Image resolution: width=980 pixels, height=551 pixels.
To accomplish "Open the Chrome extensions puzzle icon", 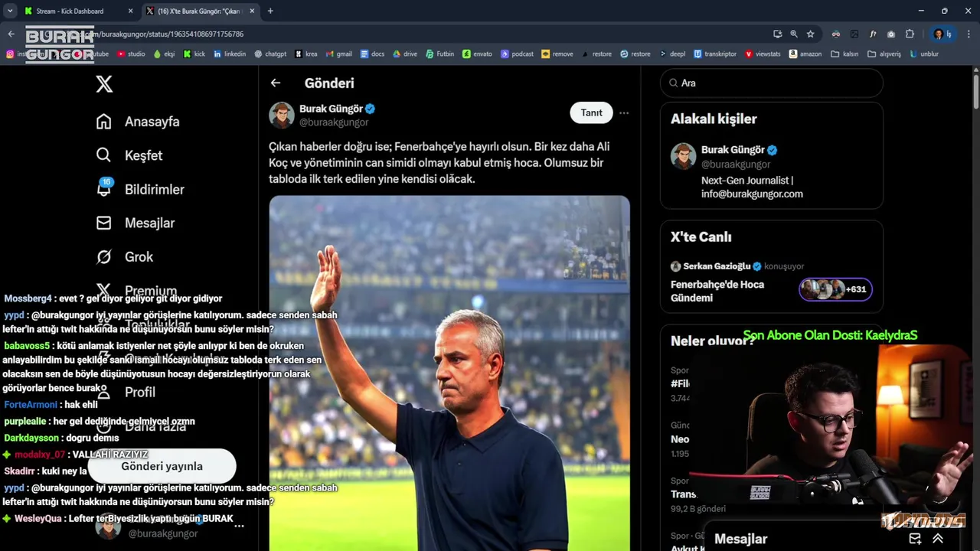I will [x=910, y=34].
